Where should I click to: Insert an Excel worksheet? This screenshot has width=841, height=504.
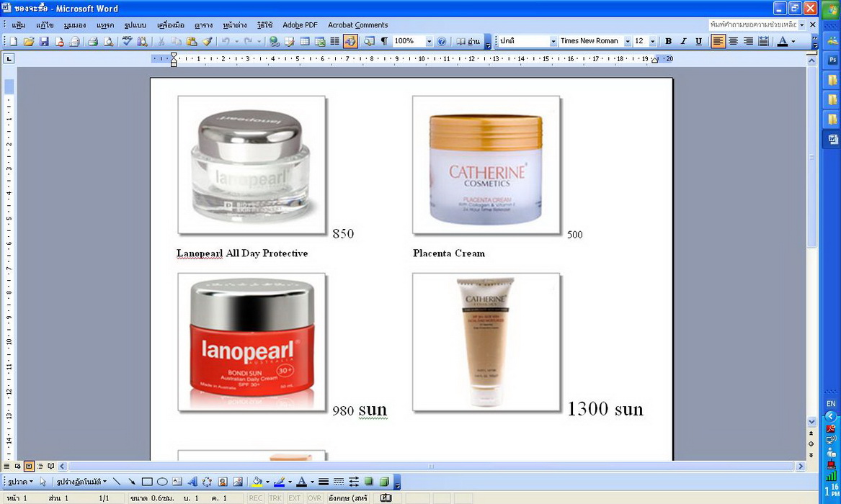(320, 41)
